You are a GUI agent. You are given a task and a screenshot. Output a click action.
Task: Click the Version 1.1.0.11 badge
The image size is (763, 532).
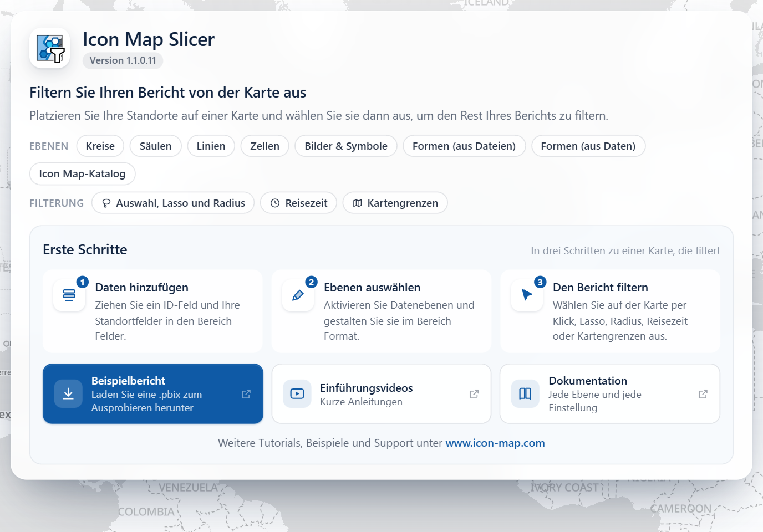pyautogui.click(x=123, y=60)
